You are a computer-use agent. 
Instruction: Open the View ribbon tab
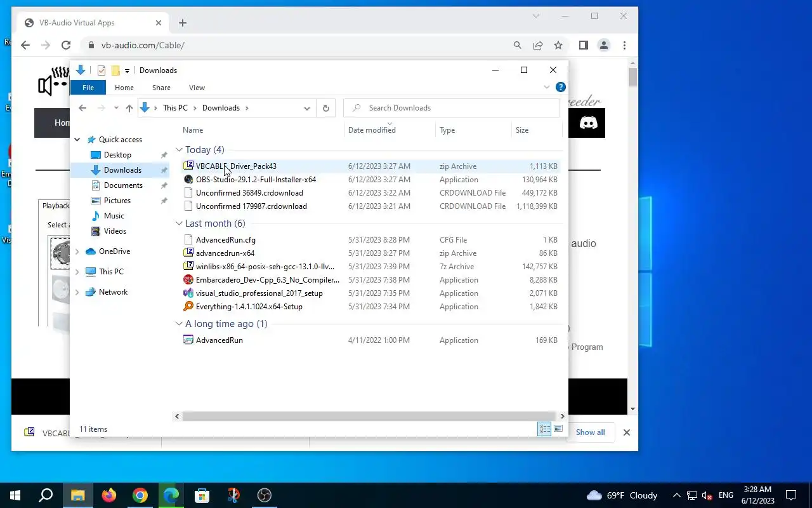[197, 88]
